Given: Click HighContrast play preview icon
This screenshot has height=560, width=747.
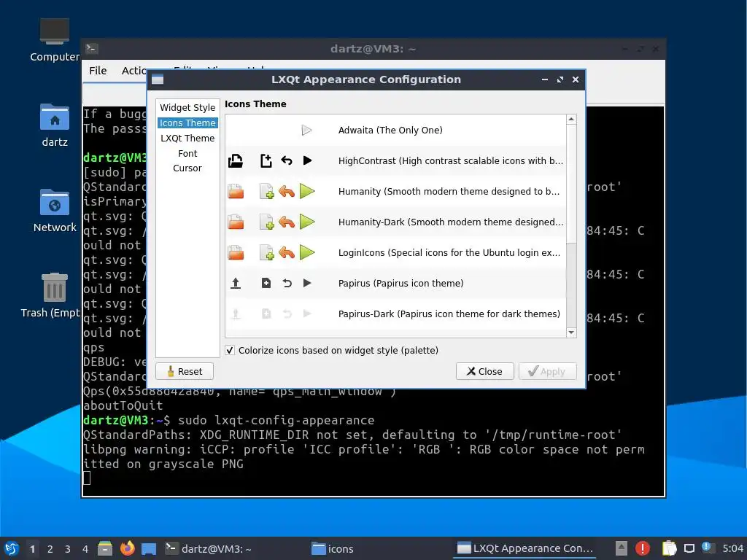Looking at the screenshot, I should (307, 160).
